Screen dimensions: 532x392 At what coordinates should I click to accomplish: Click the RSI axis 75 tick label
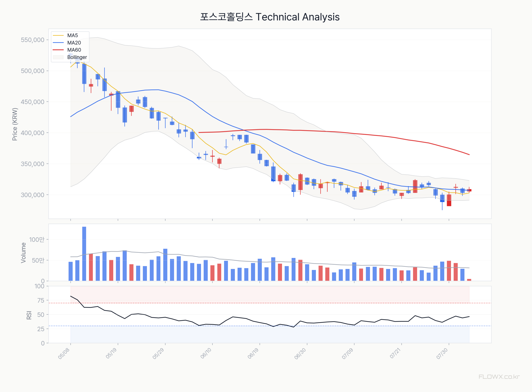pyautogui.click(x=41, y=300)
